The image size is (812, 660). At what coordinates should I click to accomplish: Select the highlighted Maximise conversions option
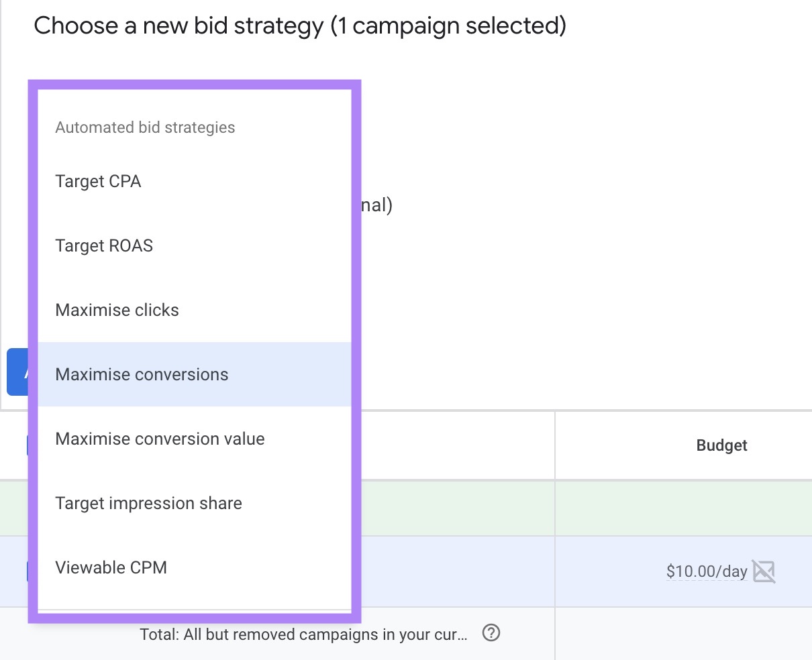pos(142,374)
